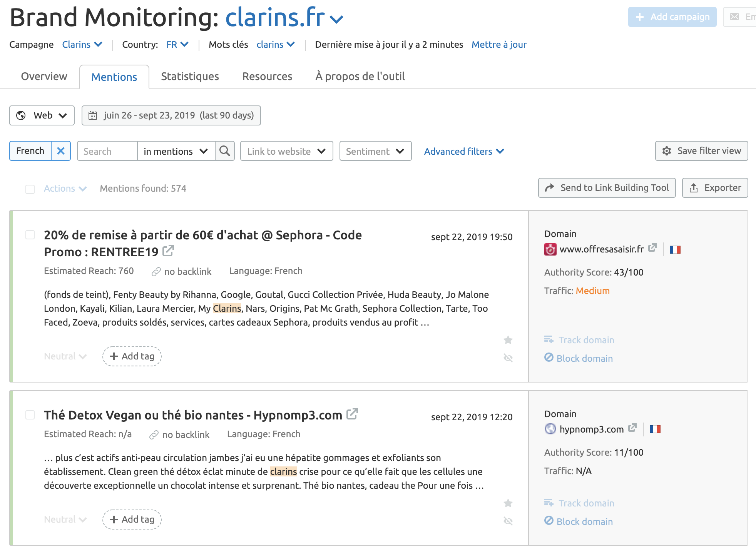Click the globe/Web source icon
Screen dimensions: 756x548
22,115
